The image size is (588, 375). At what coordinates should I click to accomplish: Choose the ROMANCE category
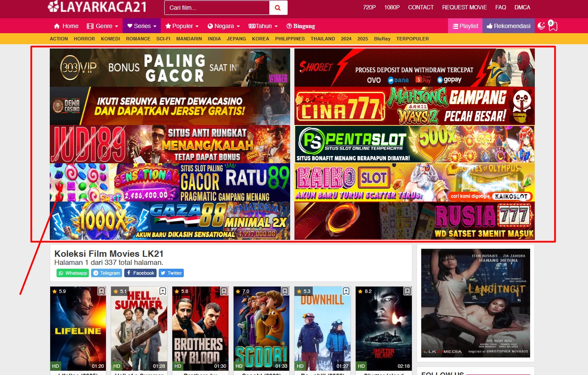138,39
